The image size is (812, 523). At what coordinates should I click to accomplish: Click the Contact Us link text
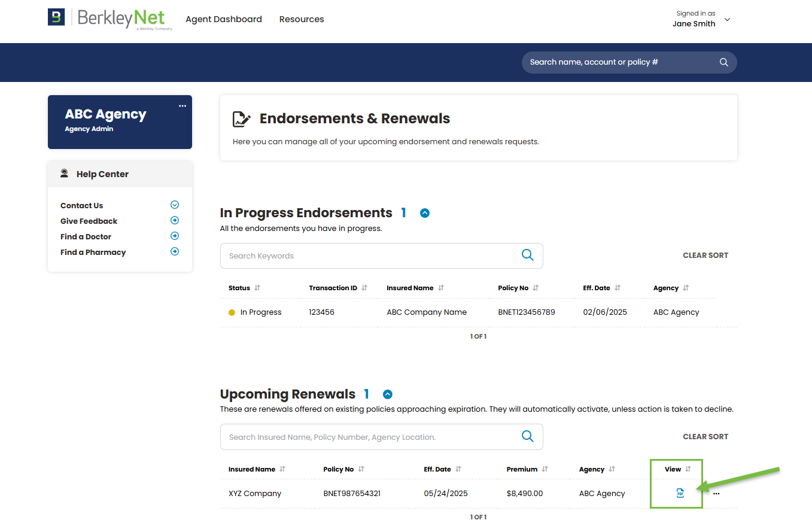(81, 205)
